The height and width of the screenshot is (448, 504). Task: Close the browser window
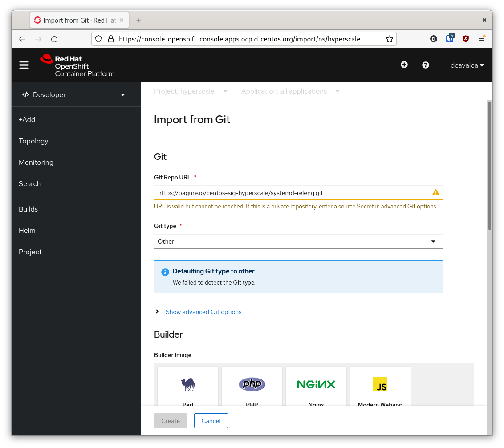point(484,20)
